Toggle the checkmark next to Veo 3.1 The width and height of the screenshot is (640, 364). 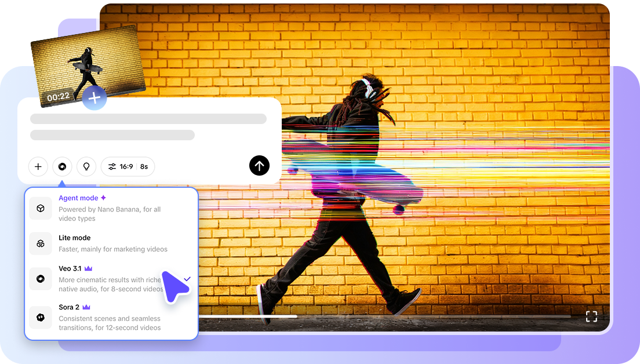187,279
